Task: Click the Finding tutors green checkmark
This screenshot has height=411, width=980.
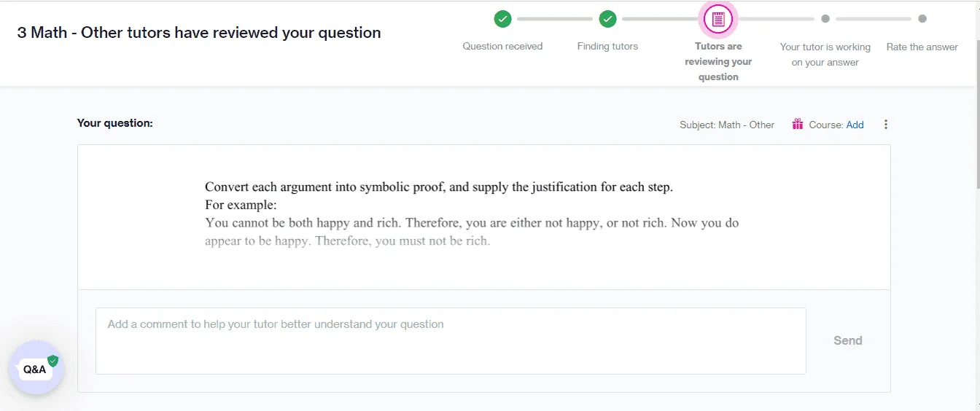Action: pos(607,19)
